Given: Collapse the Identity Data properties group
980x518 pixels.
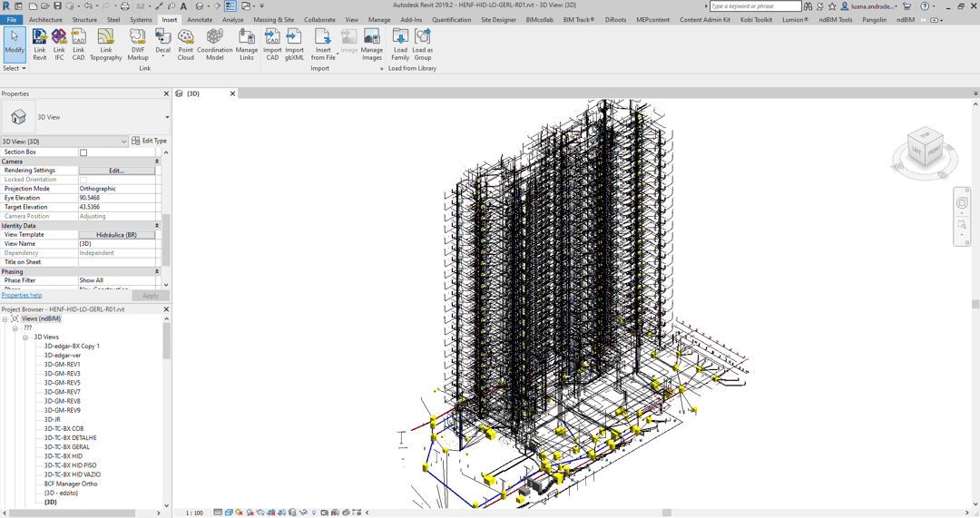Looking at the screenshot, I should 156,226.
